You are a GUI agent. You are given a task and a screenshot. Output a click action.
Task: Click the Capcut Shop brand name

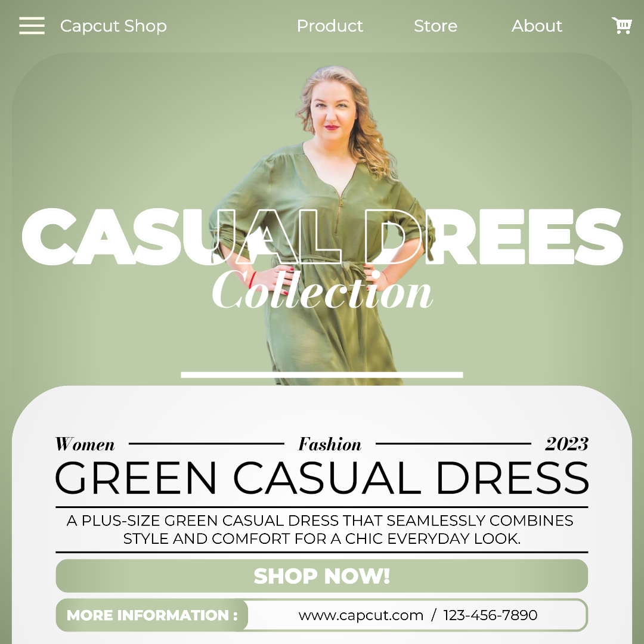coord(113,26)
